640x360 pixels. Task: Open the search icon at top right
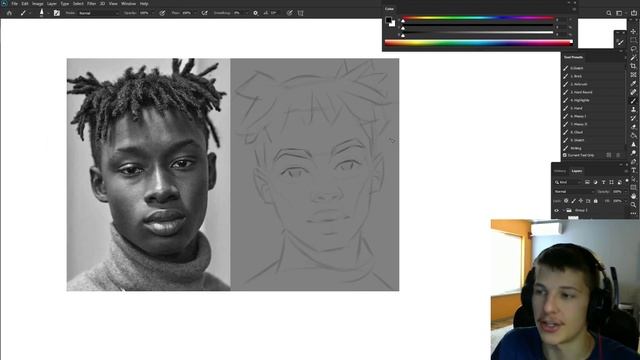(609, 13)
